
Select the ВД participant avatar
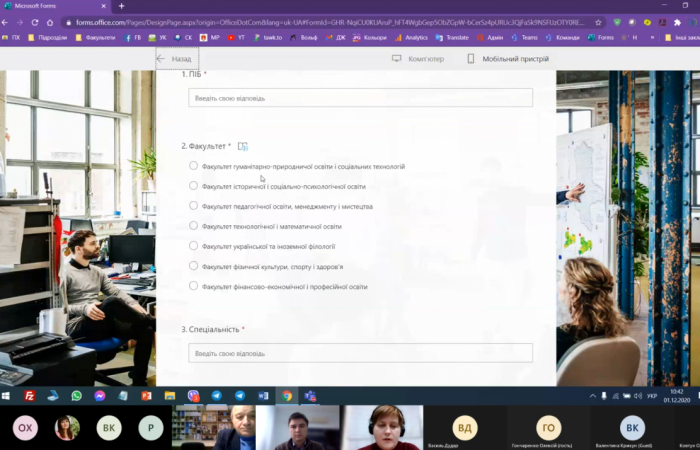tap(464, 428)
